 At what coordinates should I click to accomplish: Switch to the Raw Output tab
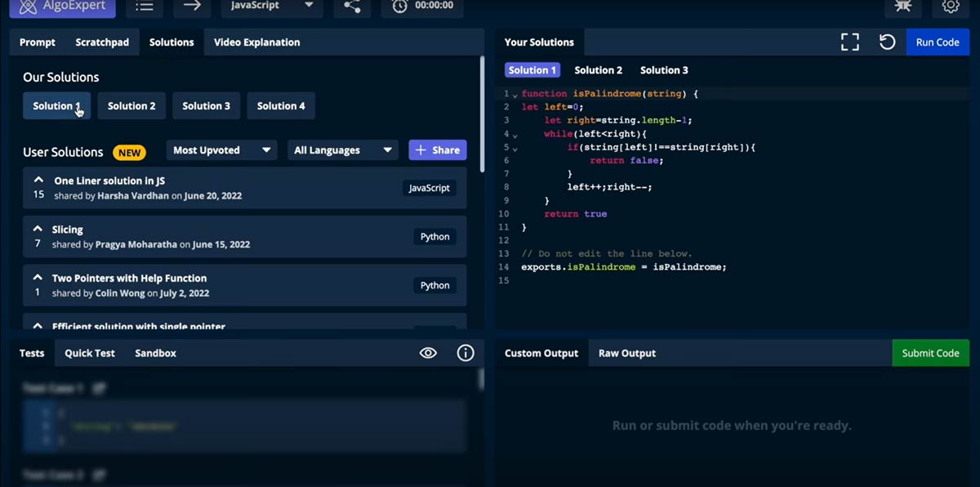(x=627, y=353)
